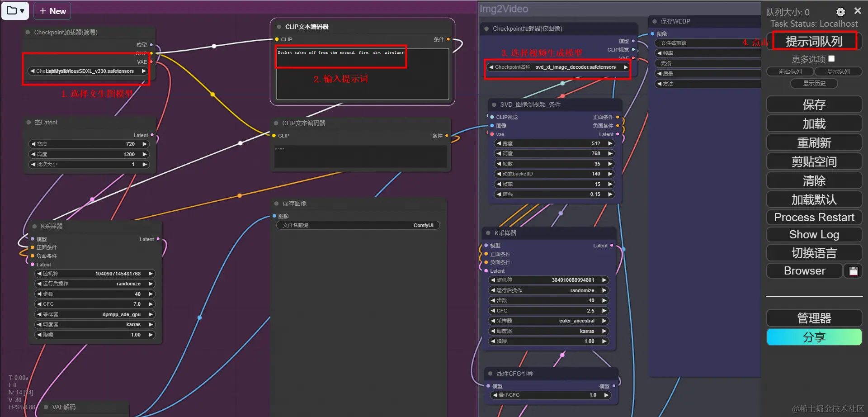
Task: Increase left K采样器 步数 40 arrow
Action: [x=151, y=294]
